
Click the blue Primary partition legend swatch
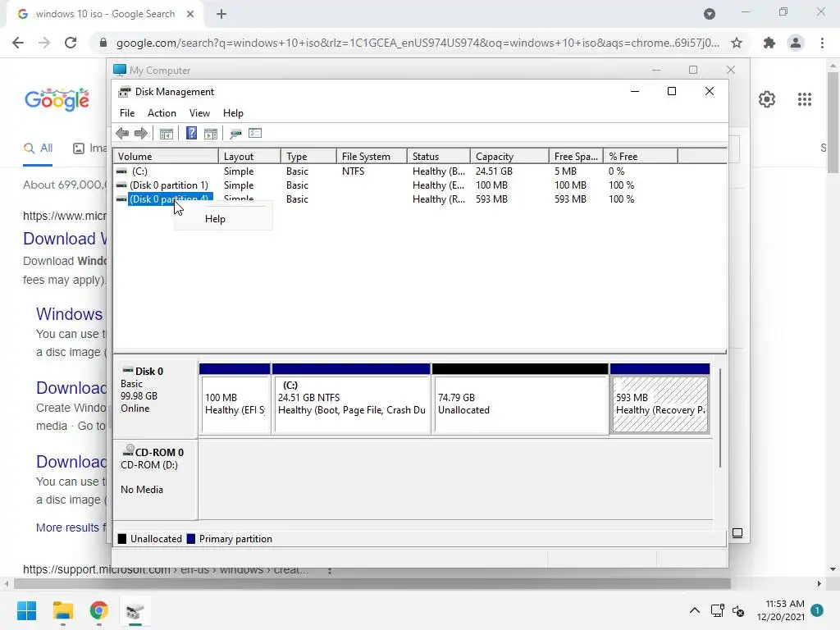[190, 539]
